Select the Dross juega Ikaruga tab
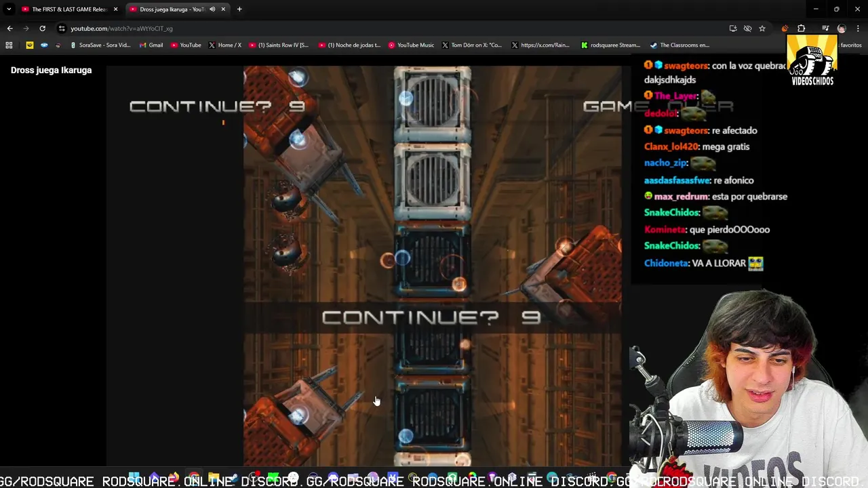The image size is (868, 488). (172, 9)
